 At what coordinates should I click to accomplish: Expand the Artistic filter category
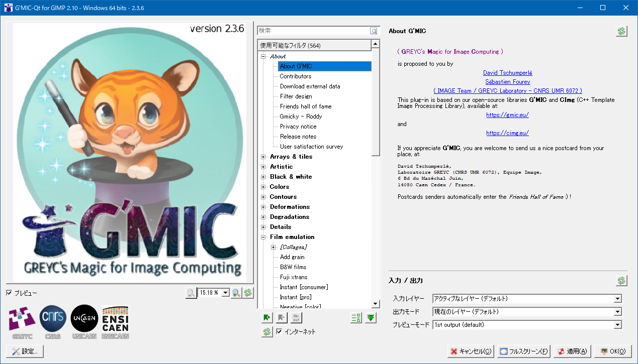coord(263,166)
